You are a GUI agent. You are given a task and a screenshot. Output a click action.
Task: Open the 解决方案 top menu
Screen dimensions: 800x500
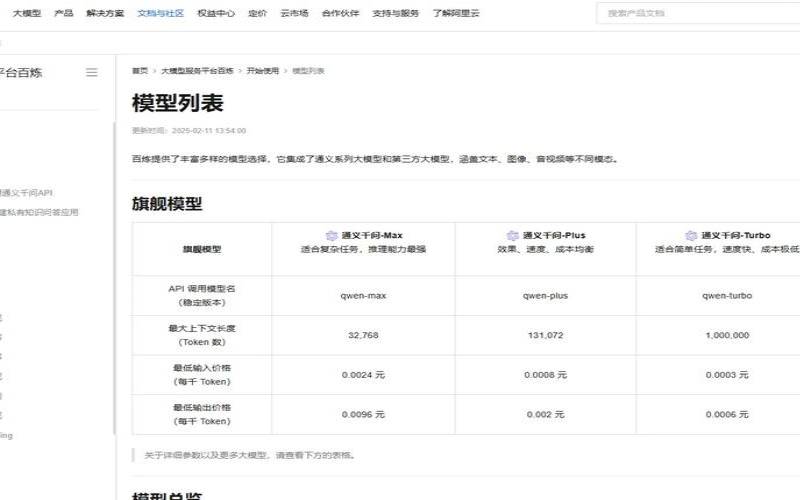(x=105, y=13)
